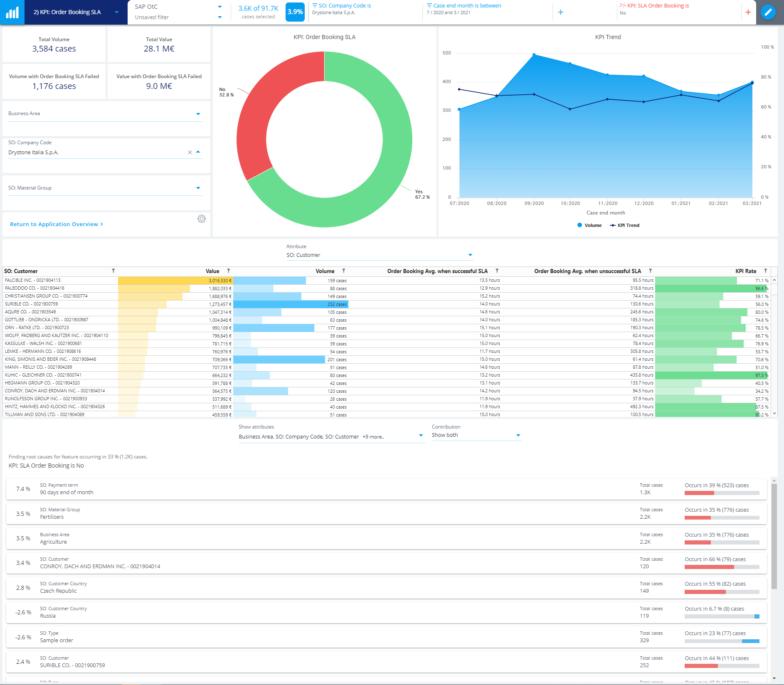This screenshot has width=784, height=685.
Task: Click the blue 3.9% percentage badge
Action: pyautogui.click(x=294, y=12)
